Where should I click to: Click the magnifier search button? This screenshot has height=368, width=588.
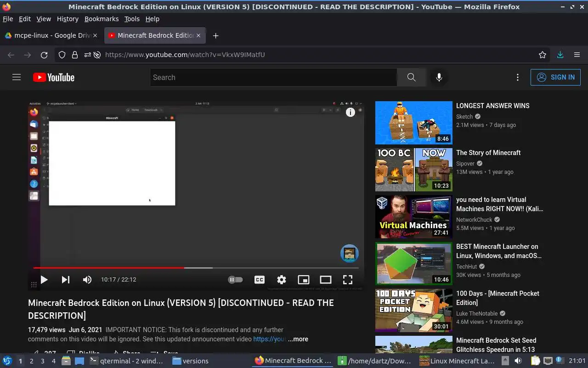tap(411, 77)
